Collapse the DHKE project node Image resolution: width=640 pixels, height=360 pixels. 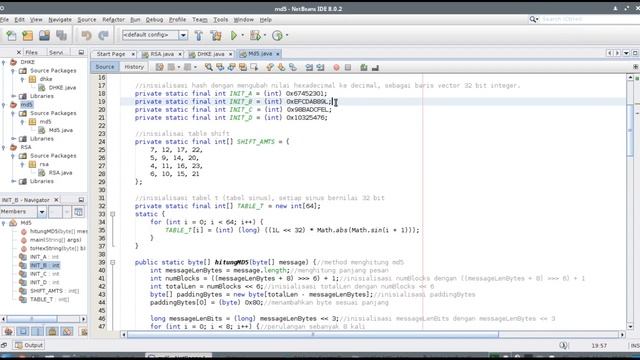point(4,62)
